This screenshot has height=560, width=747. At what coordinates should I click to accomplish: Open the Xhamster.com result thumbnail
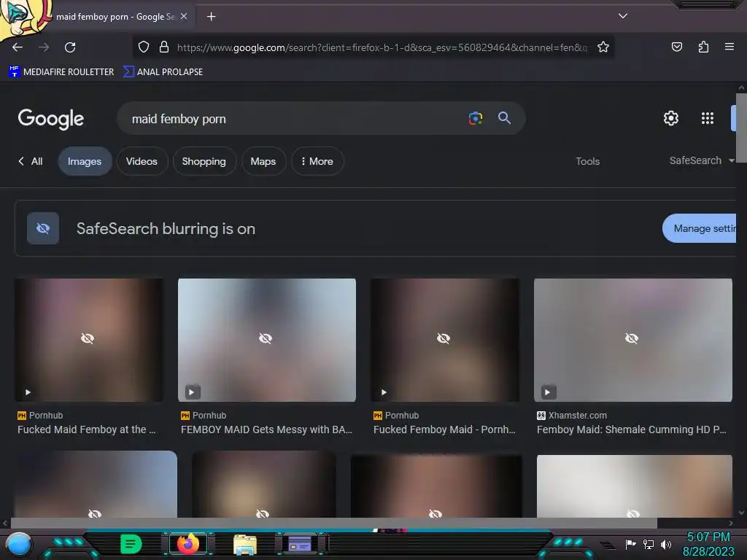point(632,340)
